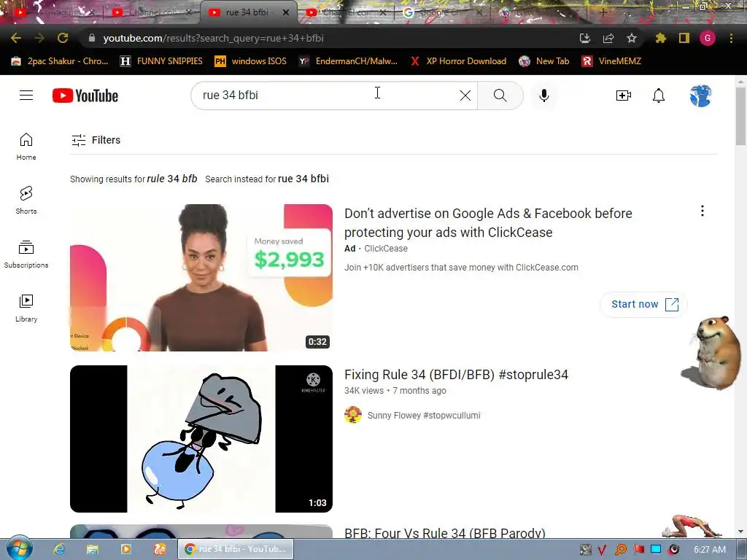
Task: Run search with magnifier button
Action: point(500,96)
